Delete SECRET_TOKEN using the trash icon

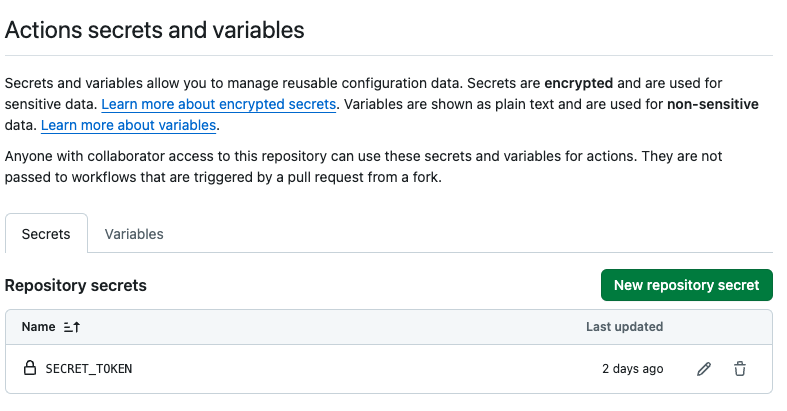tap(740, 369)
